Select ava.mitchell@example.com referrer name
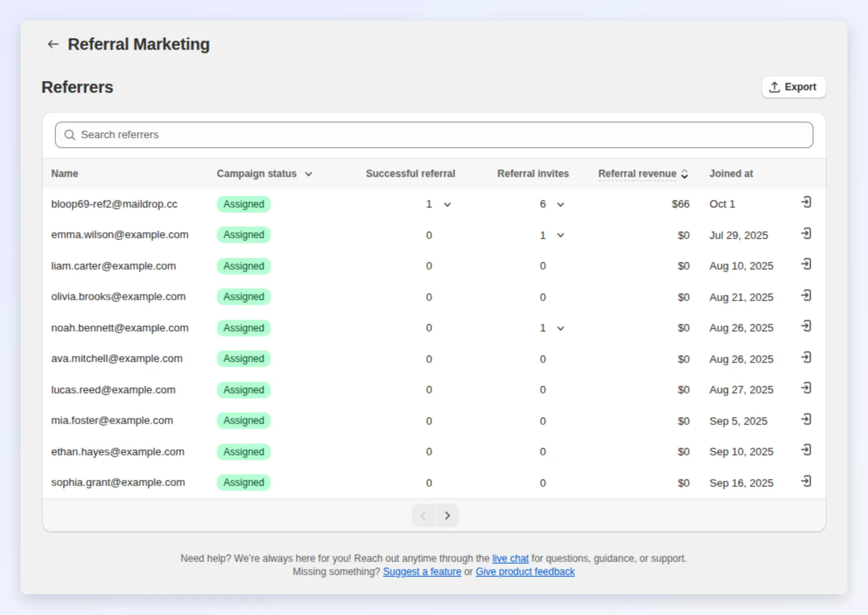This screenshot has width=868, height=615. click(x=117, y=359)
